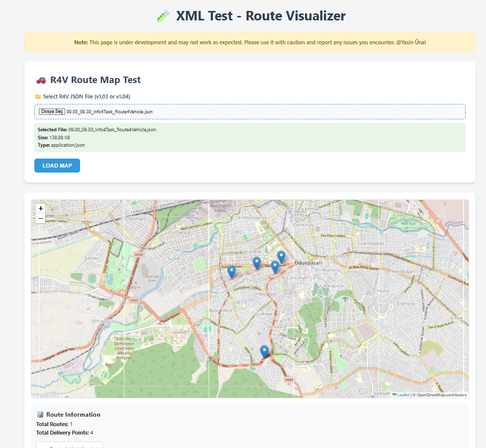Zoom out the map with the minus button
This screenshot has height=448, width=486.
tap(41, 218)
